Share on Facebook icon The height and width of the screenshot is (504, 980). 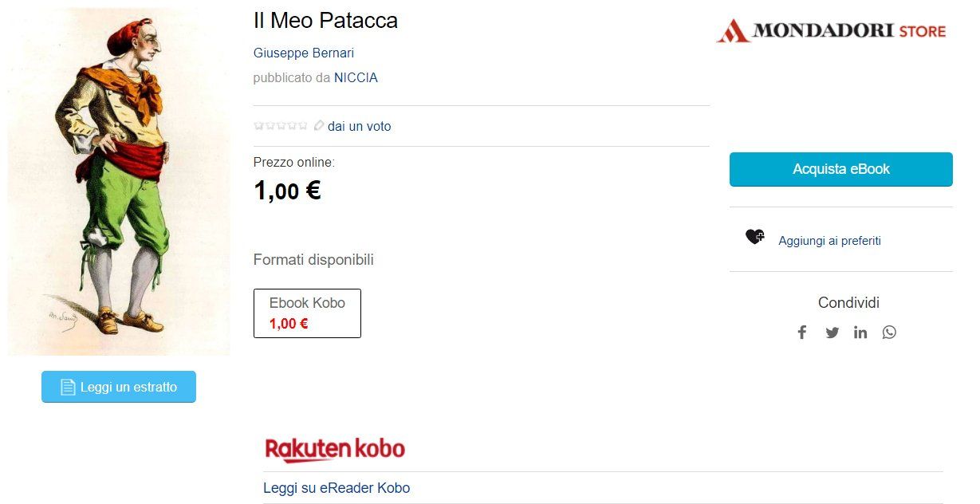(x=802, y=333)
